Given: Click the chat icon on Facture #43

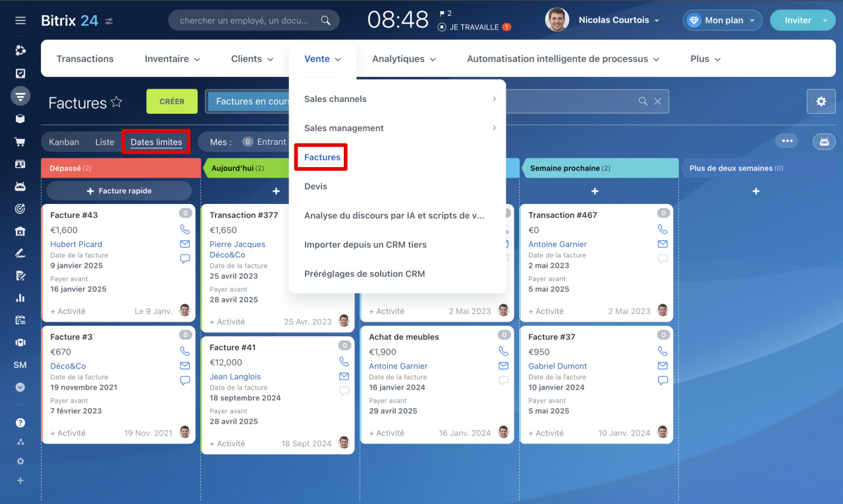Looking at the screenshot, I should pyautogui.click(x=185, y=259).
